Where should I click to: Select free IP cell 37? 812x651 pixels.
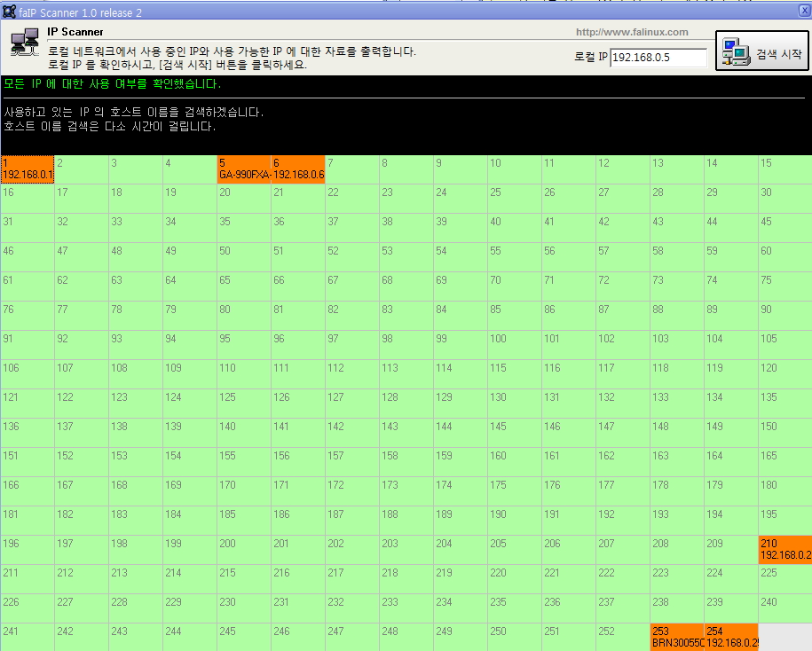pyautogui.click(x=352, y=228)
